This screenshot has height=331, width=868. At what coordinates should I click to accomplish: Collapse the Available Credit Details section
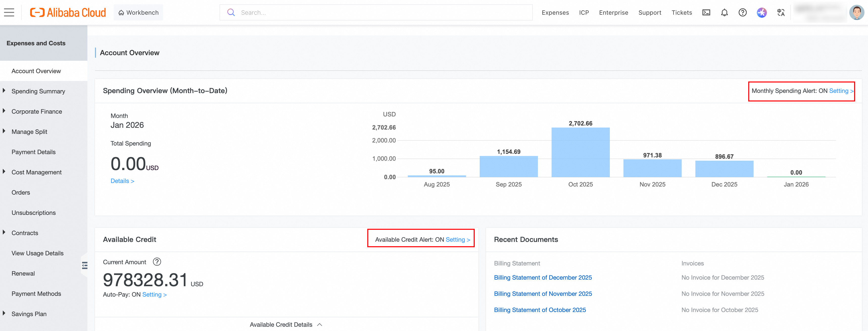click(319, 324)
